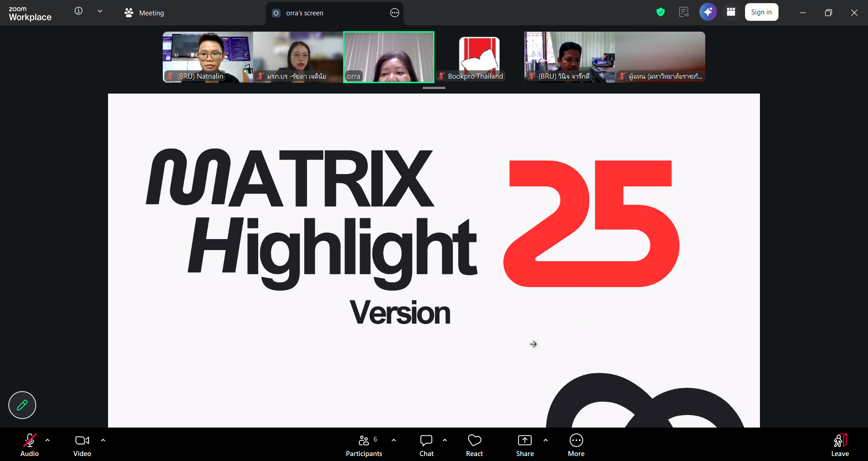The width and height of the screenshot is (868, 461).
Task: Select the Meeting tab
Action: pyautogui.click(x=144, y=13)
